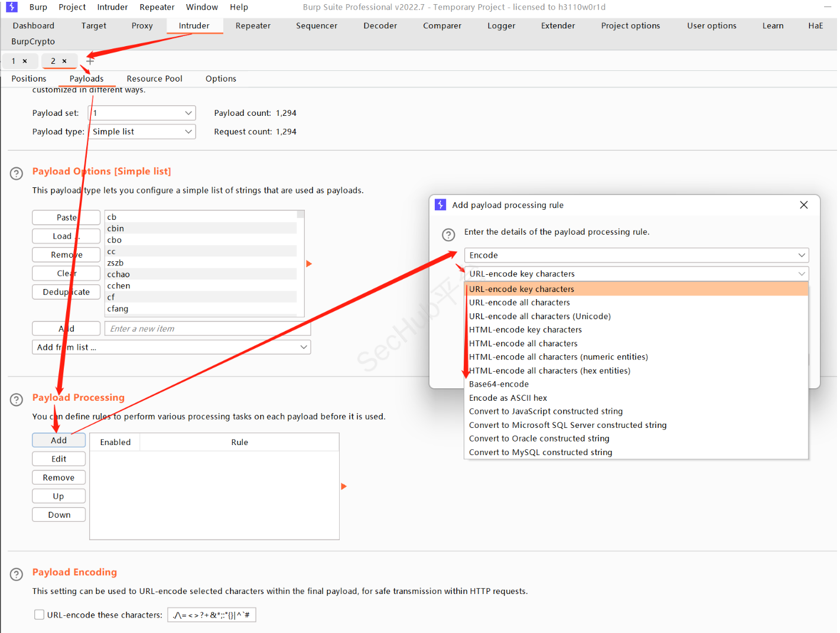Select Base64-encode from the encoding list
The height and width of the screenshot is (633, 840).
click(x=499, y=384)
